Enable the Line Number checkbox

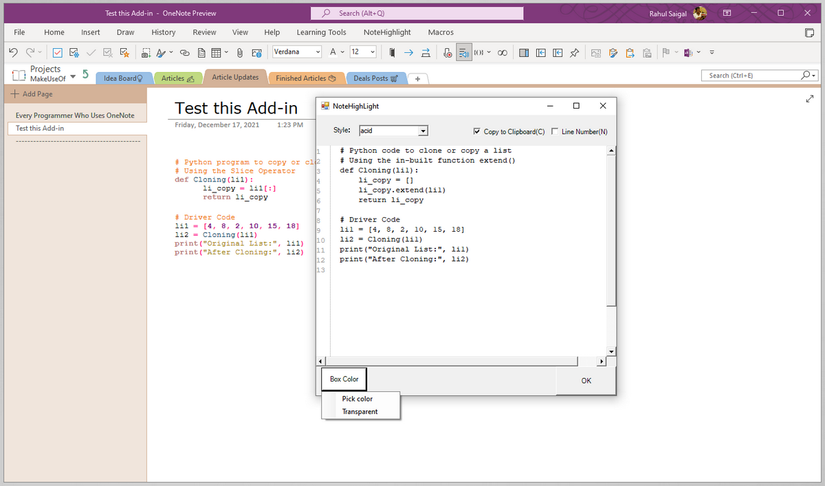pyautogui.click(x=555, y=131)
